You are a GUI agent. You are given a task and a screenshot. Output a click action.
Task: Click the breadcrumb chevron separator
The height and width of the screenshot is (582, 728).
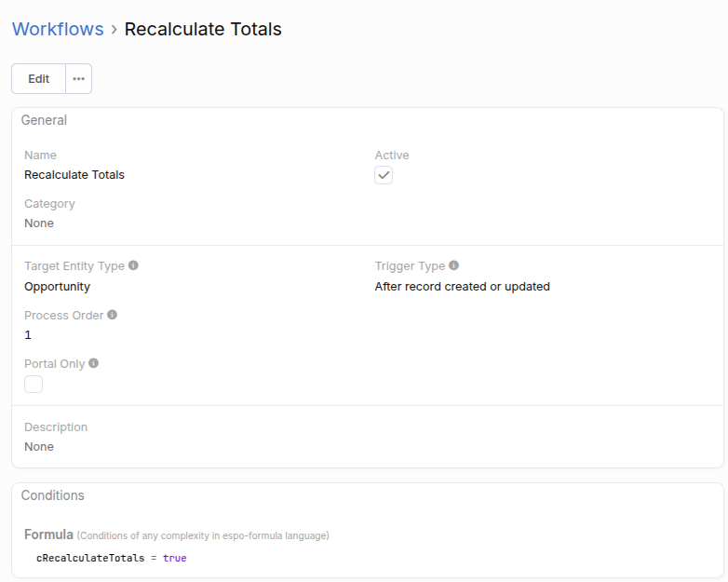pyautogui.click(x=114, y=30)
